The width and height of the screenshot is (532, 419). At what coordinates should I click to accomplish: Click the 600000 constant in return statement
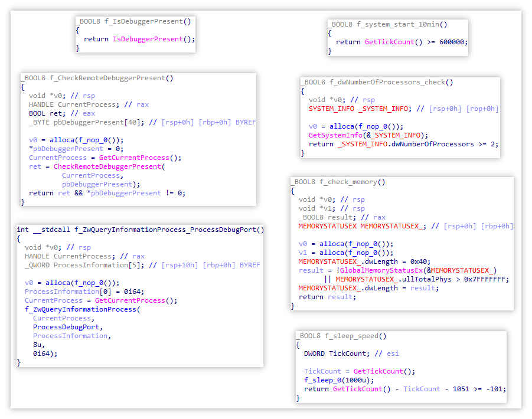(453, 42)
